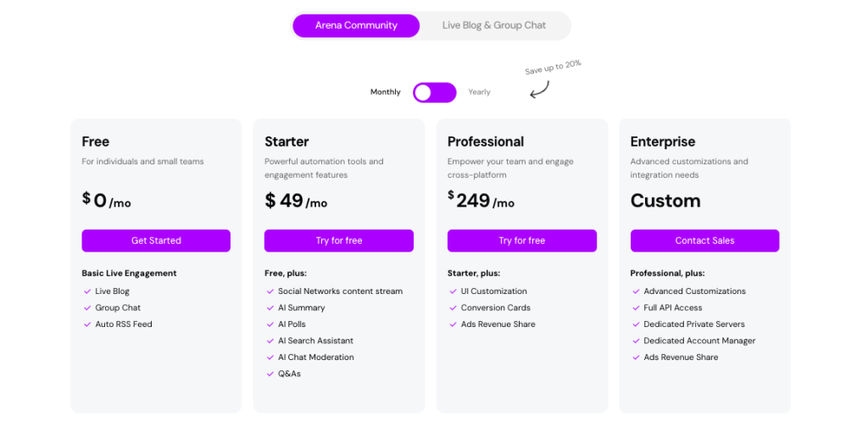Click the Save up to 20% note
Image resolution: width=868 pixels, height=438 pixels.
[553, 67]
